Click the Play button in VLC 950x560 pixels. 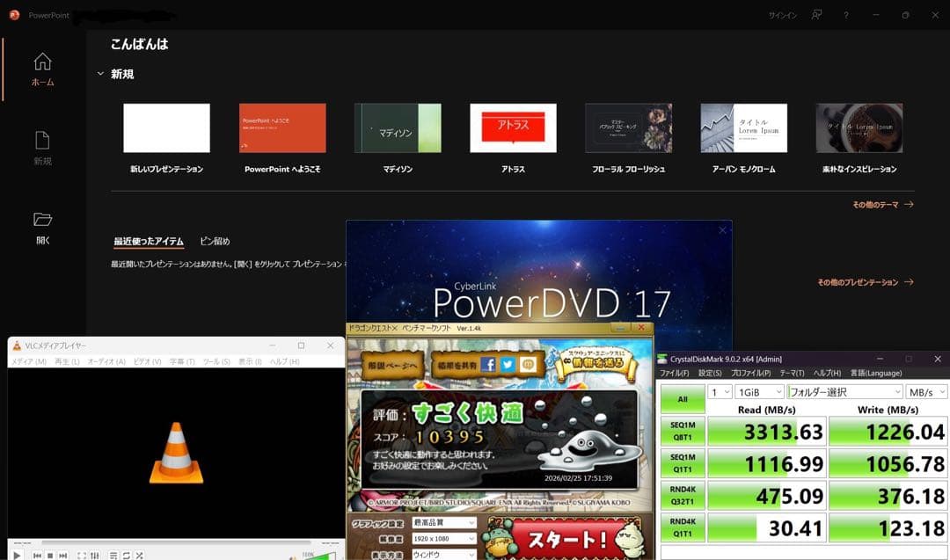coord(17,555)
